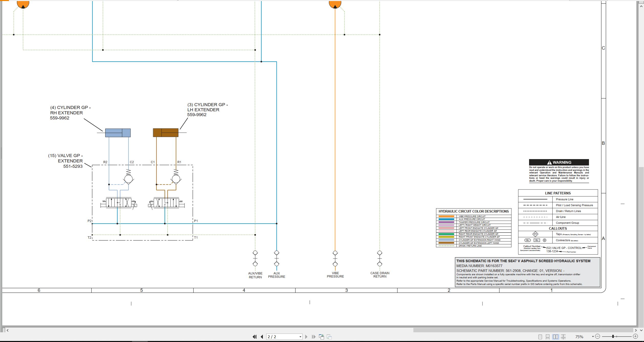Click the previous view navigation icon
The image size is (644, 342).
(321, 337)
